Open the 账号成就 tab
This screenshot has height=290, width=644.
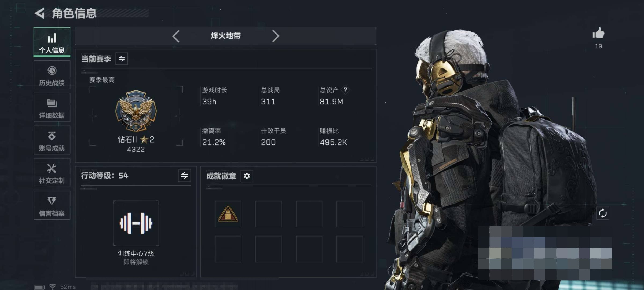(x=52, y=140)
